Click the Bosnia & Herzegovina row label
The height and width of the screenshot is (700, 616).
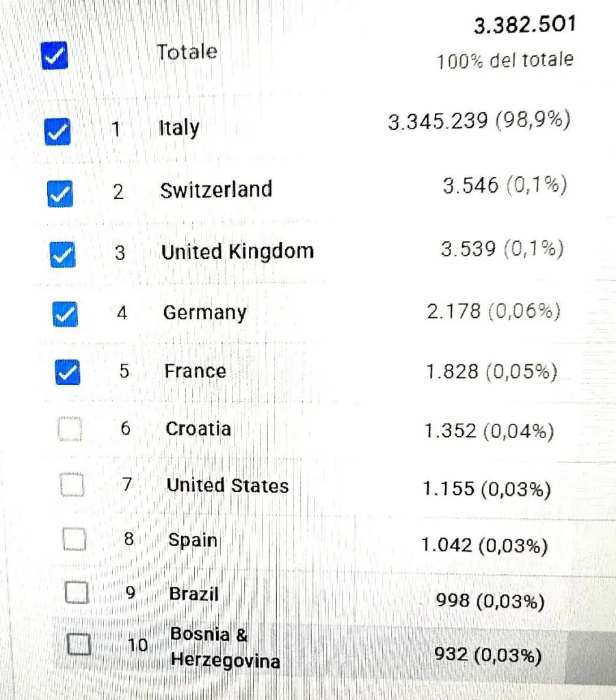[x=226, y=647]
